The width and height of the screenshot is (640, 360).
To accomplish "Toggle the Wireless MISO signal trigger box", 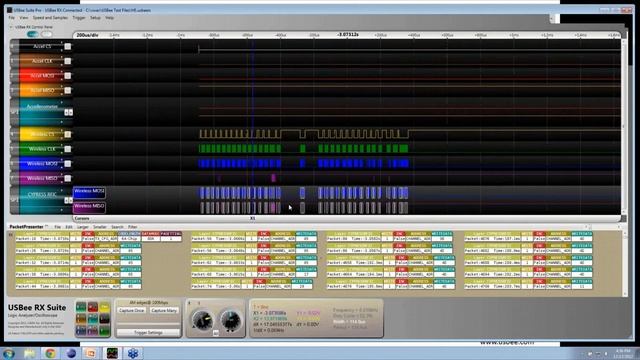I will (68, 178).
